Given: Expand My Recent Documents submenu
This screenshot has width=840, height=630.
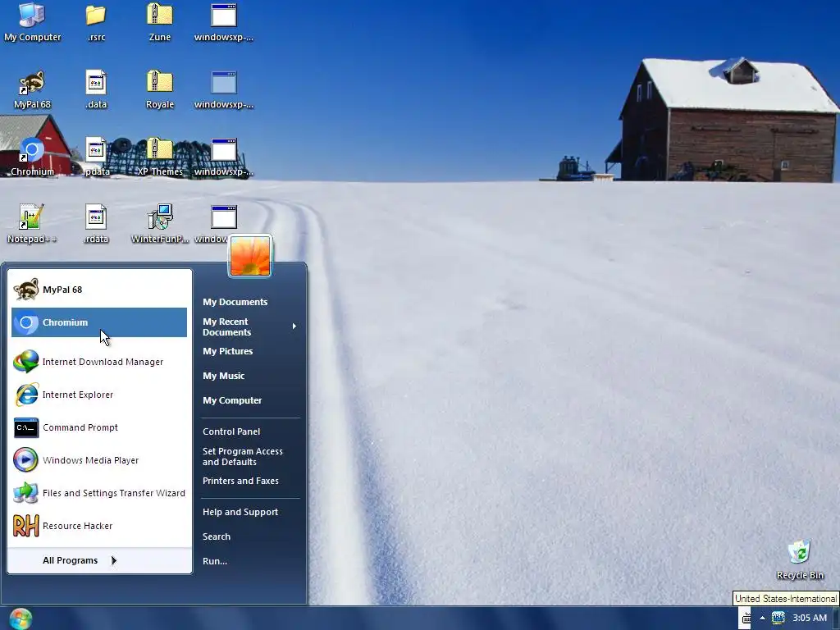Looking at the screenshot, I should click(249, 326).
